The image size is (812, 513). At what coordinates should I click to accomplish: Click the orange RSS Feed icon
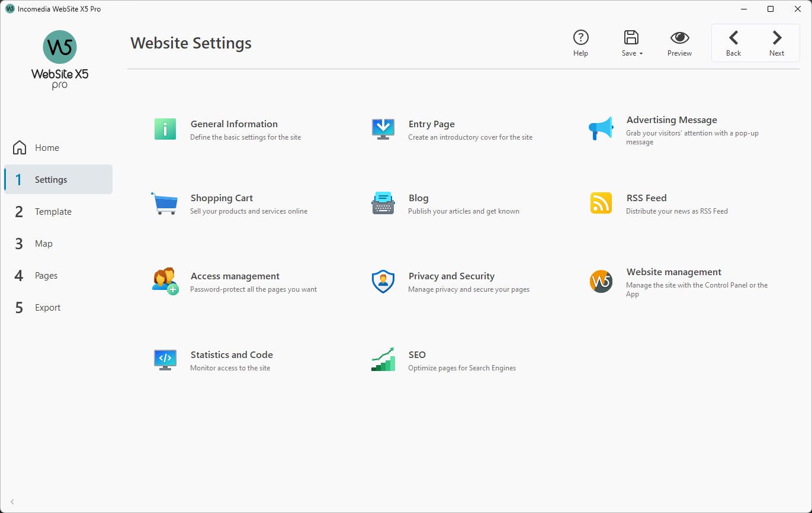point(600,202)
